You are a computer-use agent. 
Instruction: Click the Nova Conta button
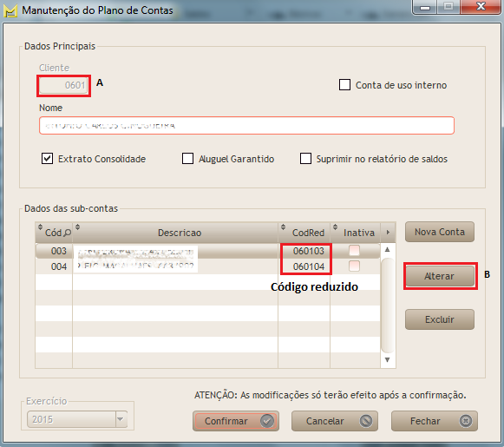[x=440, y=232]
